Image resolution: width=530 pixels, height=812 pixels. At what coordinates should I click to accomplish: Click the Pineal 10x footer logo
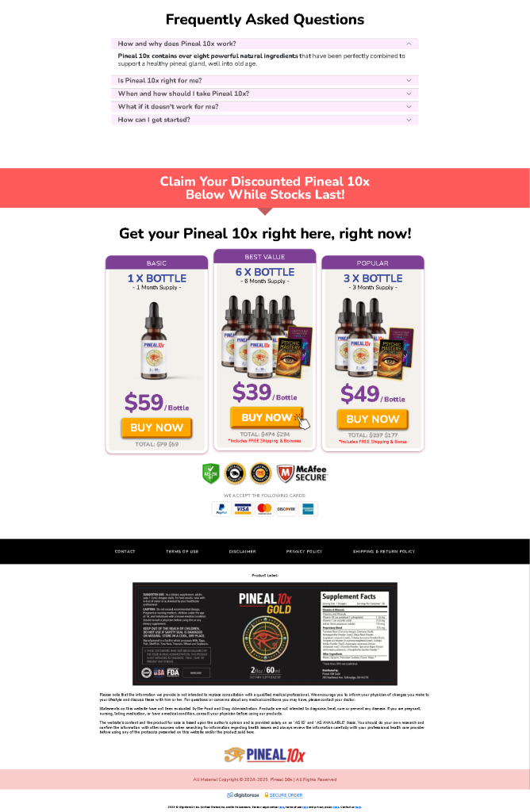click(x=265, y=755)
